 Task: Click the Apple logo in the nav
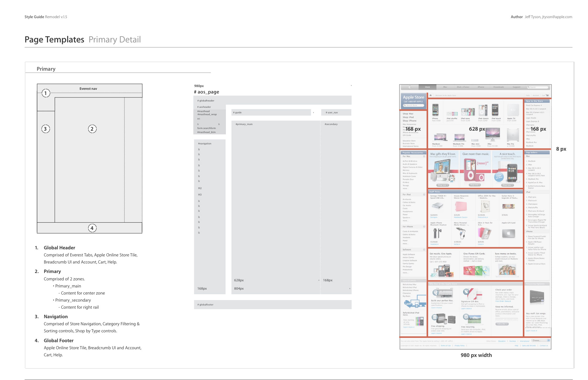(x=409, y=87)
